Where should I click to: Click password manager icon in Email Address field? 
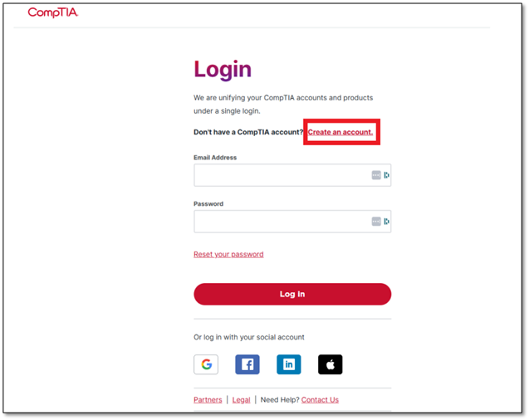[376, 175]
